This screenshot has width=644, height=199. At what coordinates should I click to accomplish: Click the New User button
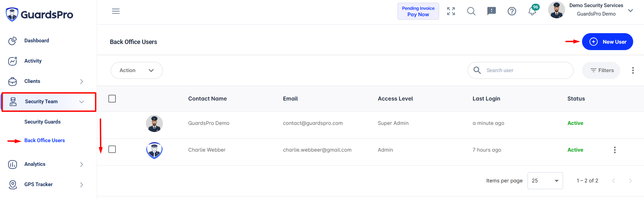click(x=607, y=42)
